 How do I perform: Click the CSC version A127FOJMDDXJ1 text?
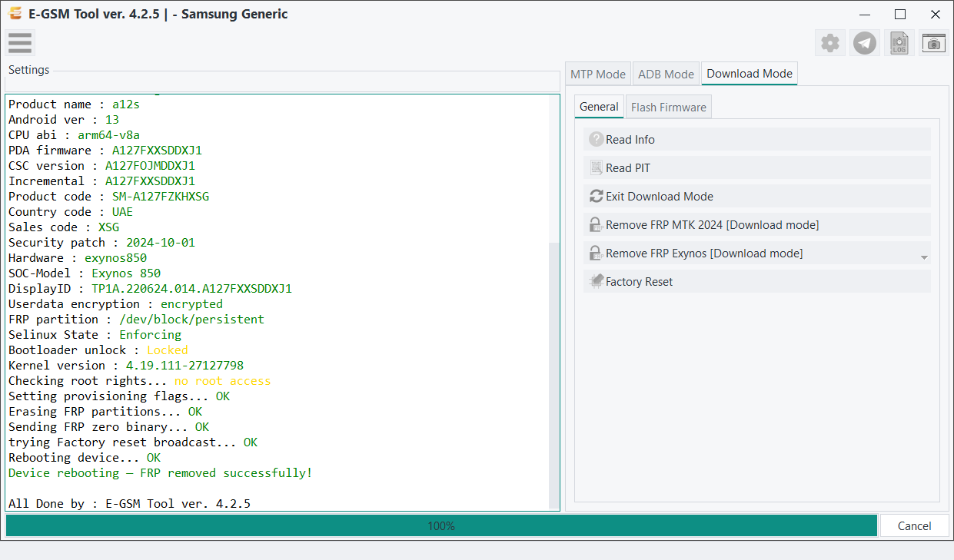pos(150,165)
